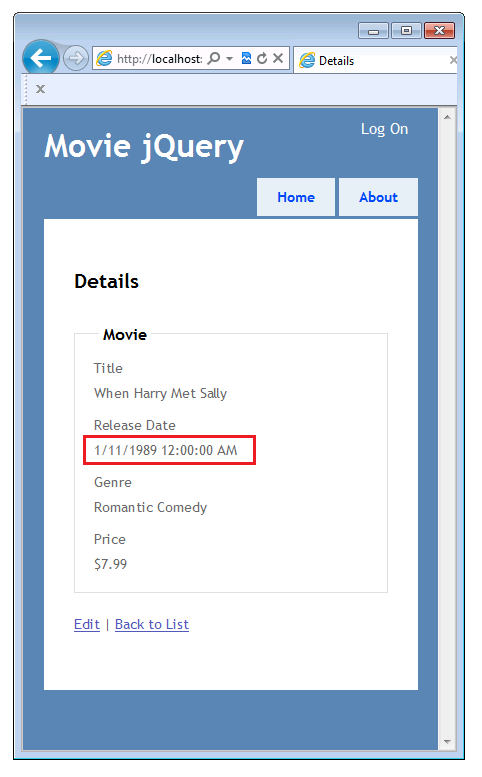Viewport: 482px width, 777px height.
Task: Click the Price label
Action: coord(109,539)
